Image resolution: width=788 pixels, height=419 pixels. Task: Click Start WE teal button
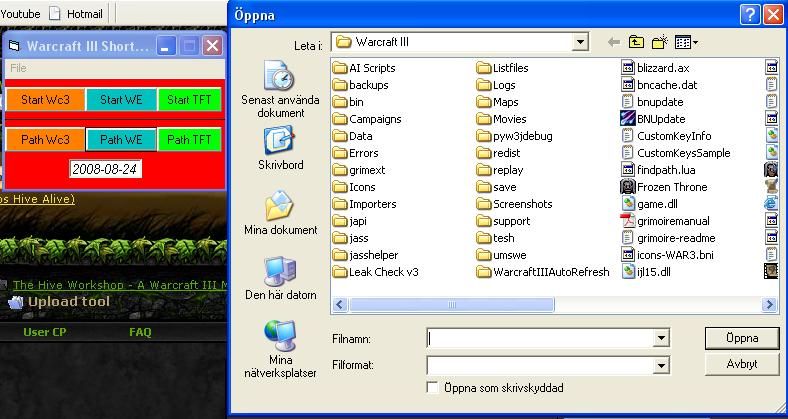click(x=121, y=99)
